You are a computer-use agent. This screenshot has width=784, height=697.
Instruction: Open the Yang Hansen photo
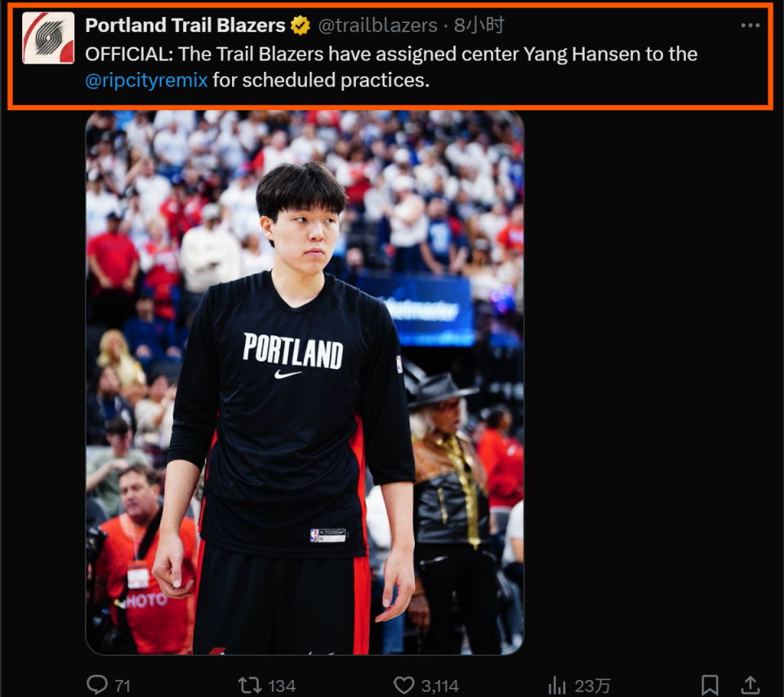(305, 382)
